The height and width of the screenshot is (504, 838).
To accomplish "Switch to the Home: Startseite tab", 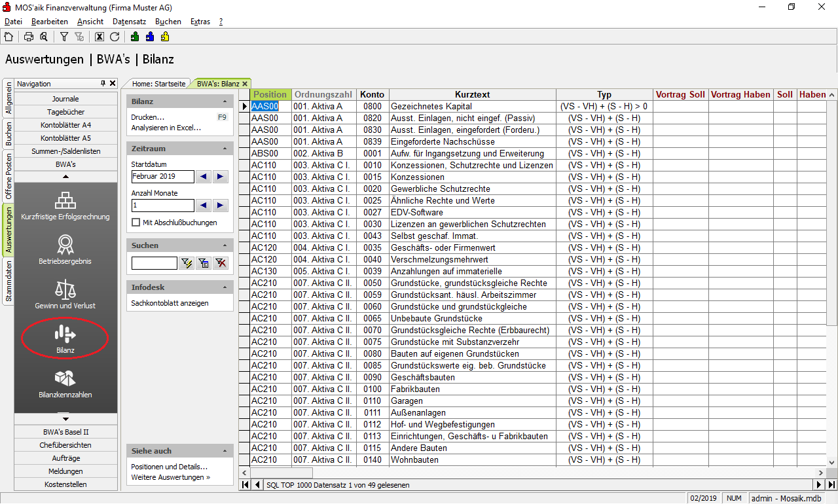I will pyautogui.click(x=158, y=84).
